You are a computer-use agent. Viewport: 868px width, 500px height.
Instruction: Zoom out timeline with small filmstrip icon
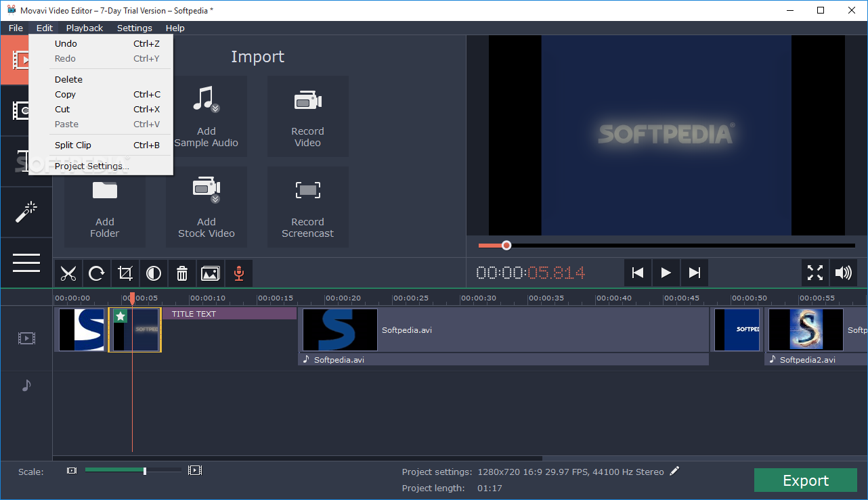click(72, 470)
